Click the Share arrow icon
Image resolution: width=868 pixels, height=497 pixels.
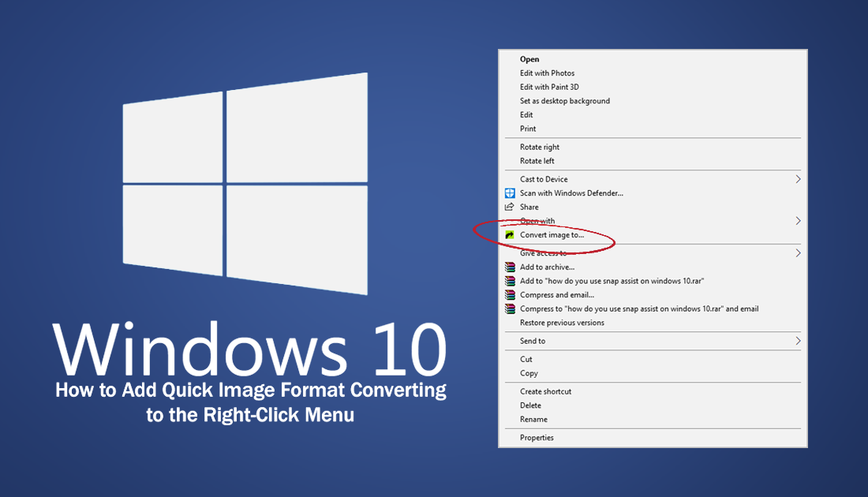tap(510, 207)
